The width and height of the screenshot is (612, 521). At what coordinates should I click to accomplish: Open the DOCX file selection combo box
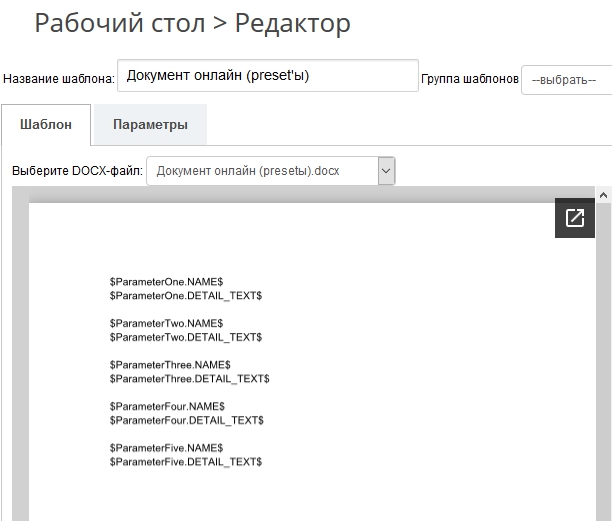point(262,171)
